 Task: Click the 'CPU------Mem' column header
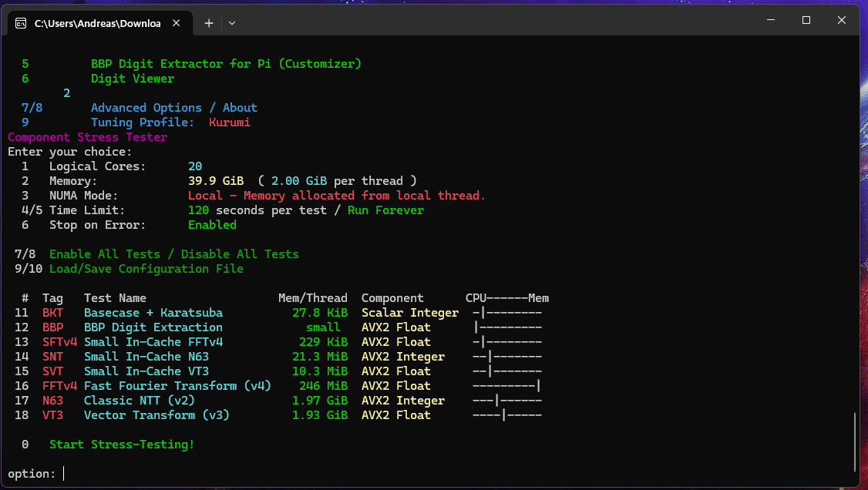pyautogui.click(x=507, y=298)
